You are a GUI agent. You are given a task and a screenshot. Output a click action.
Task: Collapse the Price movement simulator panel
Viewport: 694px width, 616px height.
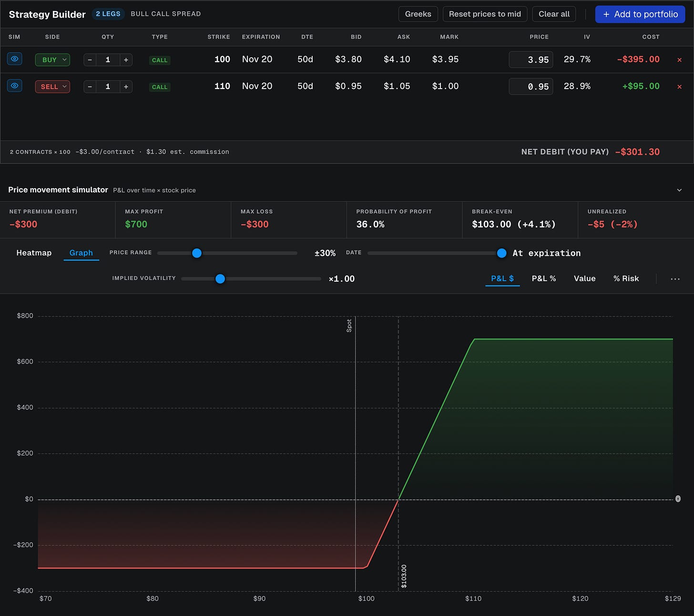679,190
